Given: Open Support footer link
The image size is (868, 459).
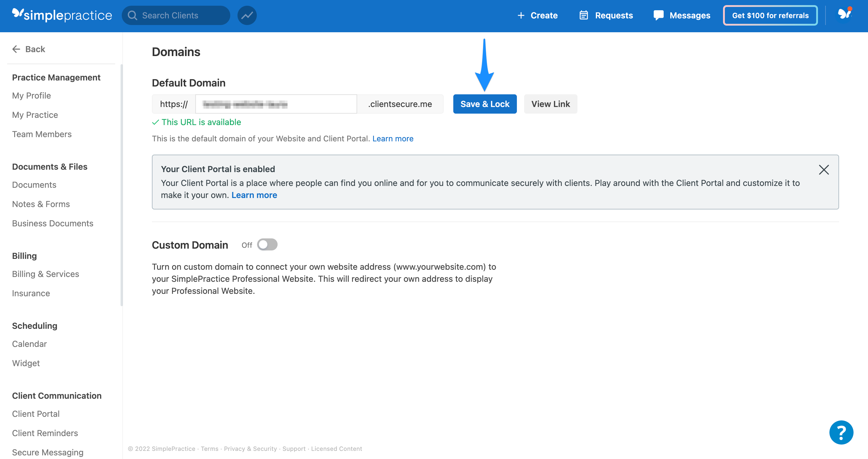Looking at the screenshot, I should click(294, 448).
